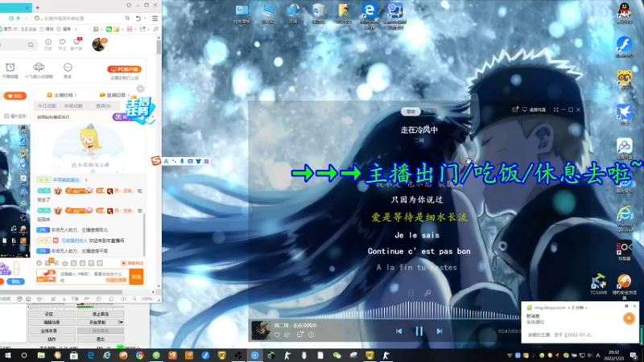Image resolution: width=644 pixels, height=362 pixels.
Task: Skip to the next track
Action: coord(439,331)
